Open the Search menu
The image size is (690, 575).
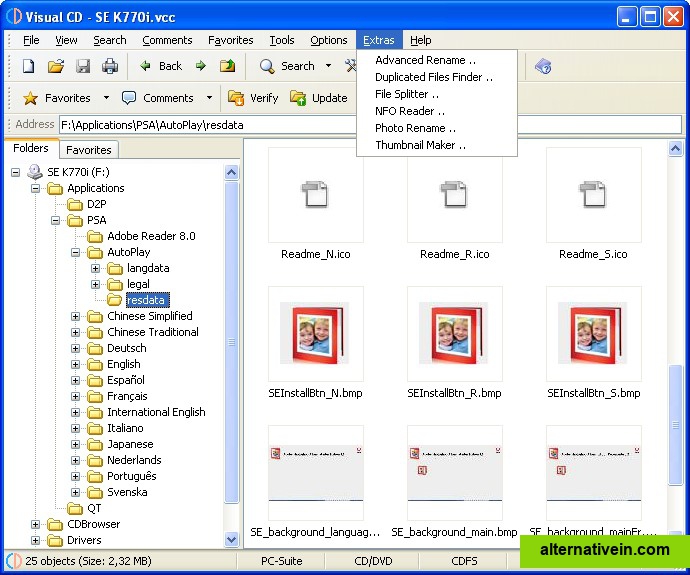[x=110, y=40]
